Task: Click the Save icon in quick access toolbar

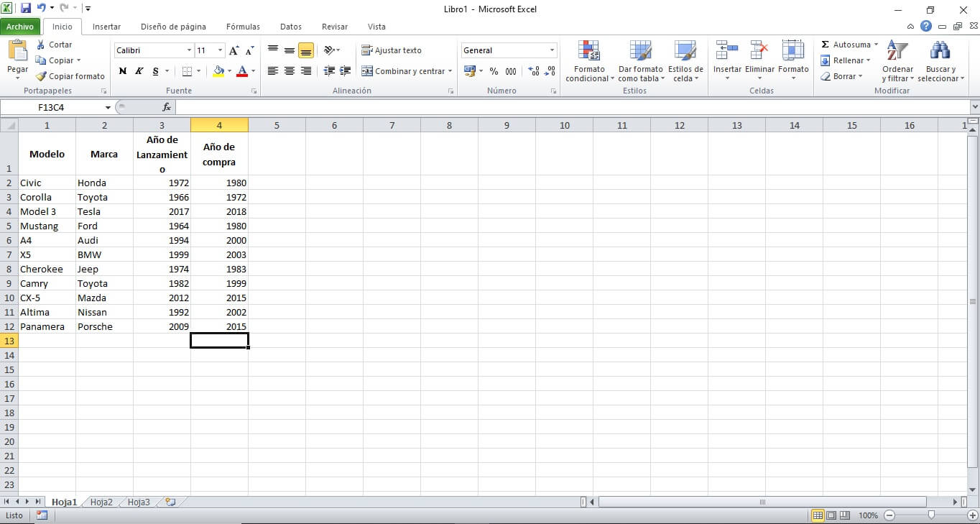Action: pos(26,9)
